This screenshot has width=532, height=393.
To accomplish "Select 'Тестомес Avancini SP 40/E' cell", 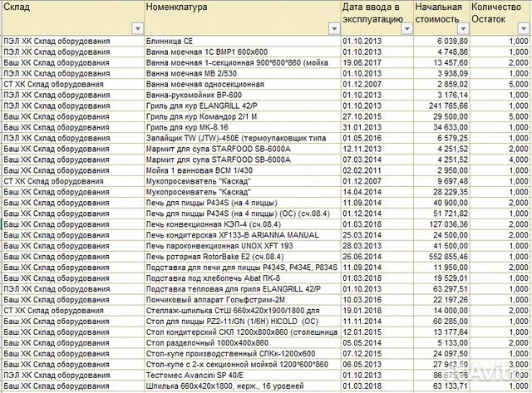I will click(x=243, y=376).
